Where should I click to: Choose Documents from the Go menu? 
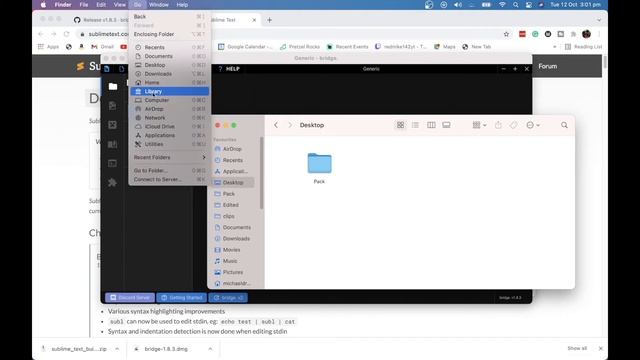pos(169,56)
